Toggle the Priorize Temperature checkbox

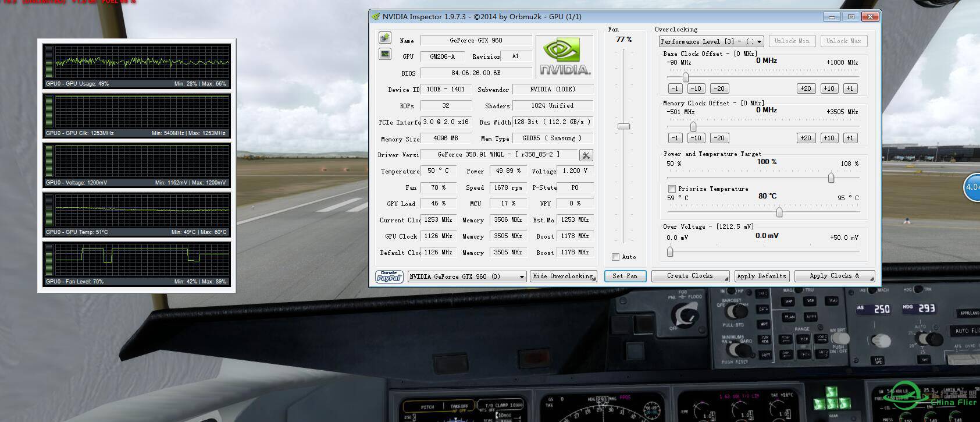(x=672, y=189)
